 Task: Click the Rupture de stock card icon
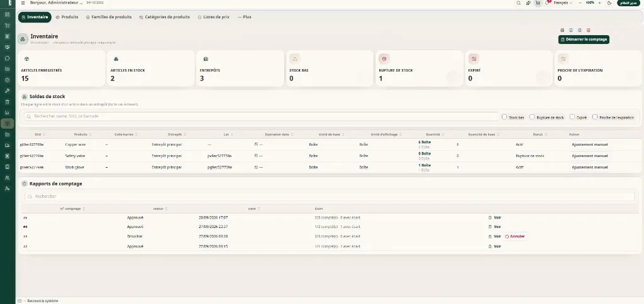(384, 58)
